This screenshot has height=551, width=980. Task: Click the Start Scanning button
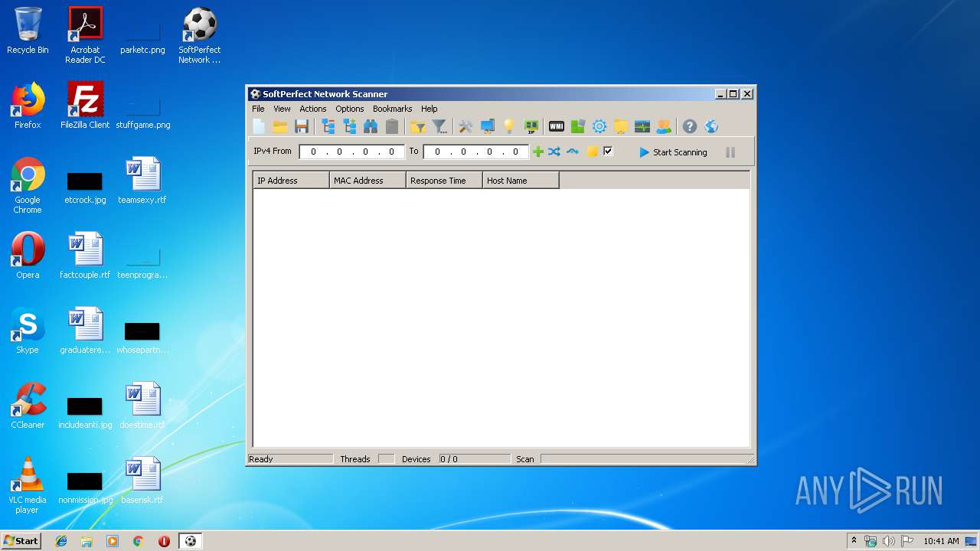[673, 152]
